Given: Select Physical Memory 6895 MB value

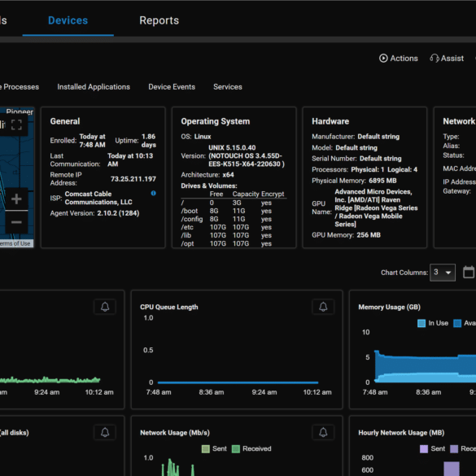Looking at the screenshot, I should point(382,181).
